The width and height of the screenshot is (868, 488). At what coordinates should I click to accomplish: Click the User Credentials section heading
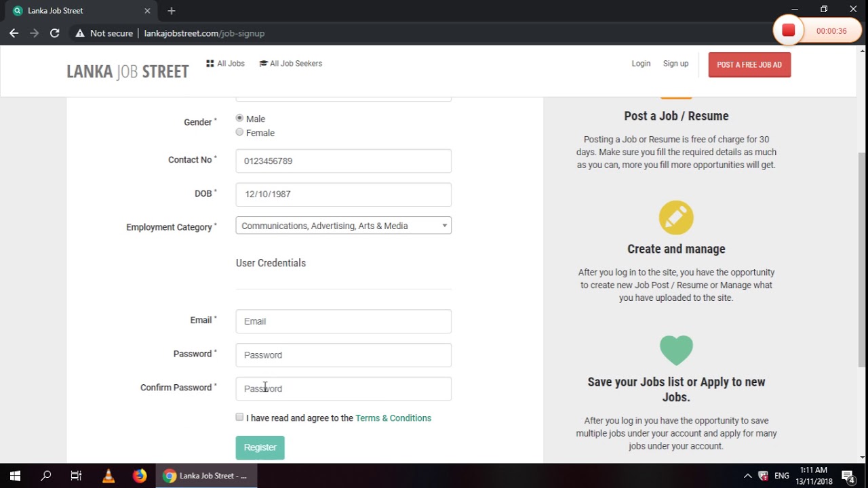coord(271,263)
